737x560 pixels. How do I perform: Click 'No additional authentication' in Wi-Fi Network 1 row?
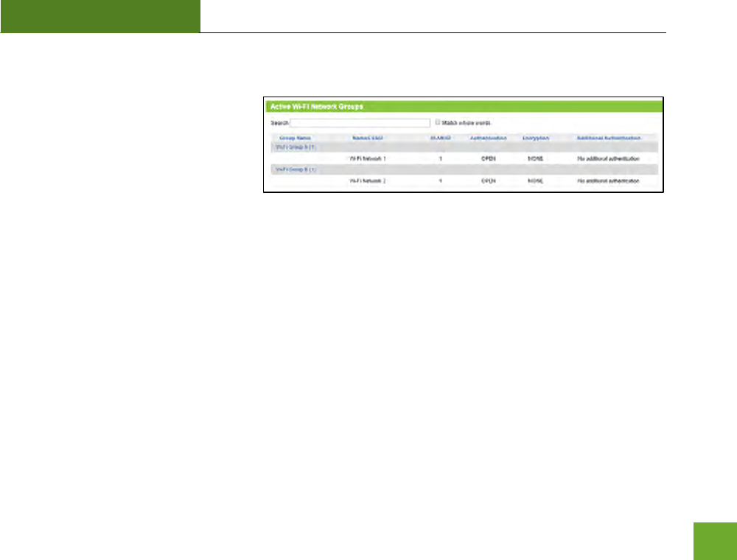click(x=608, y=159)
